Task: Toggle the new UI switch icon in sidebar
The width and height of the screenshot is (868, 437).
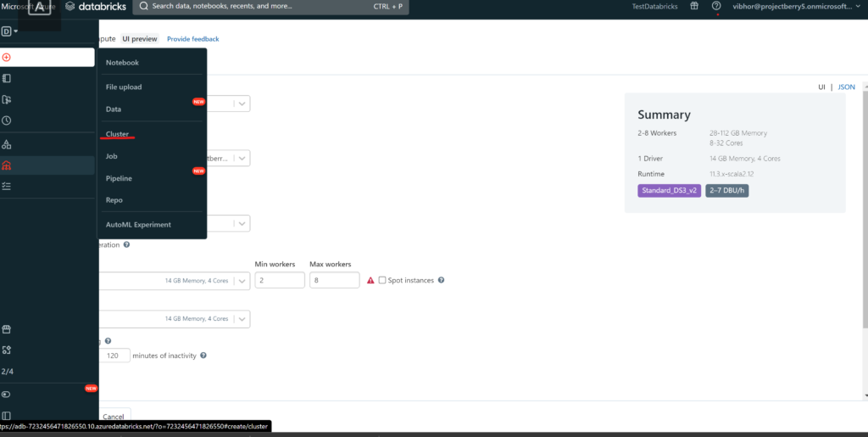Action: tap(7, 395)
